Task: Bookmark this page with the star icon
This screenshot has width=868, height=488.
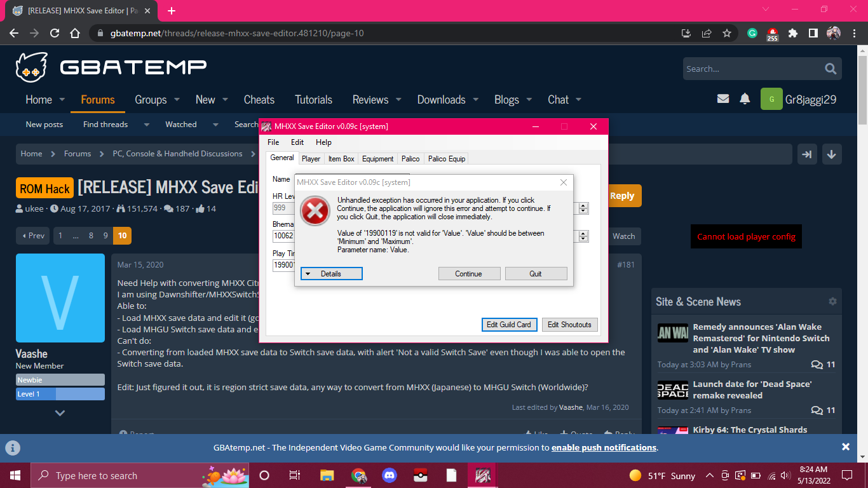Action: click(727, 33)
